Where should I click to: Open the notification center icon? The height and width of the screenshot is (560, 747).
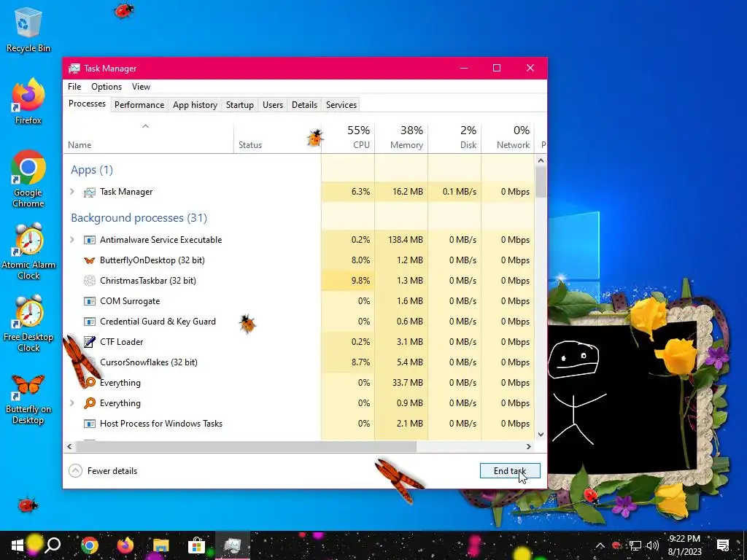coord(723,545)
